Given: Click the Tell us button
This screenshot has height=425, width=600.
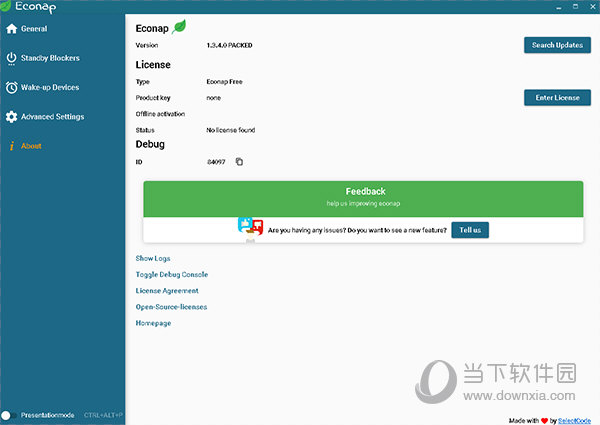Looking at the screenshot, I should coord(470,230).
